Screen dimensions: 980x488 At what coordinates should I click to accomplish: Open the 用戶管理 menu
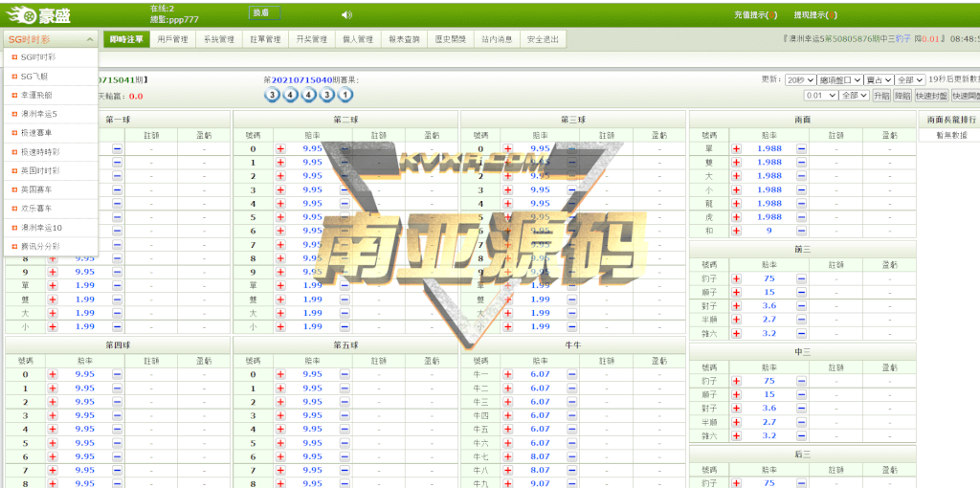click(x=172, y=39)
